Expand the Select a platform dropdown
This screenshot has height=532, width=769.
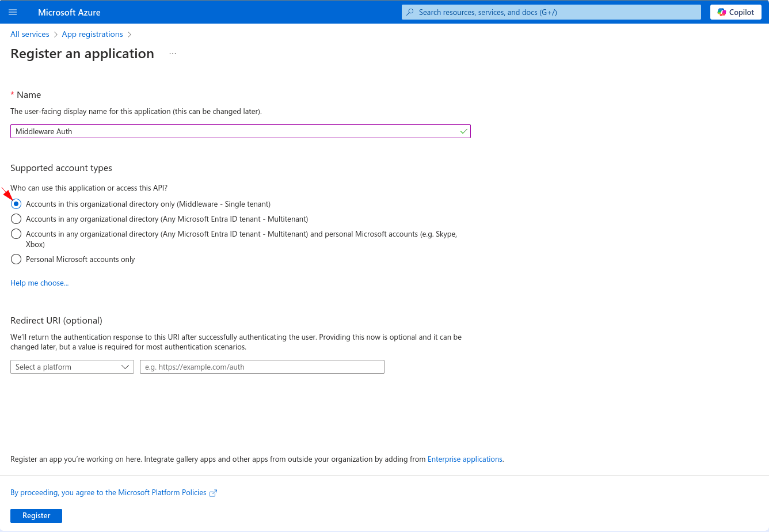click(x=72, y=367)
